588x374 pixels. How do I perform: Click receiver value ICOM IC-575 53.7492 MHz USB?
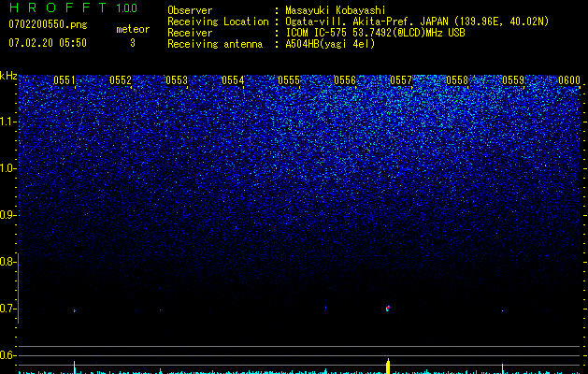[x=375, y=33]
